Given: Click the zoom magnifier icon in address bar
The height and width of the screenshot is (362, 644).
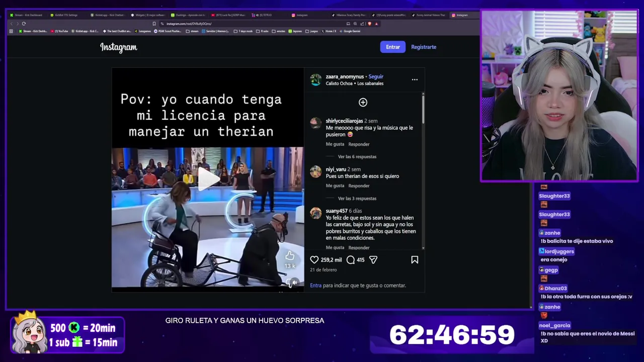Looking at the screenshot, I should point(356,24).
